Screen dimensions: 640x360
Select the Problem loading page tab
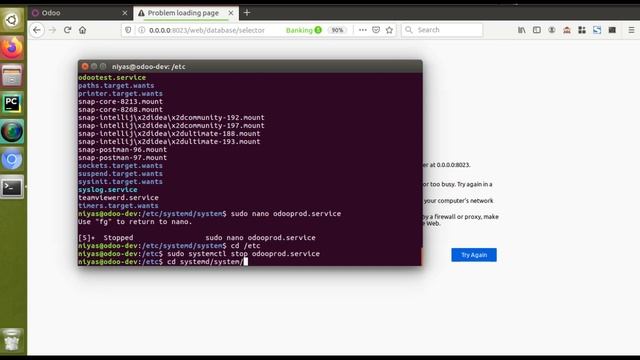click(186, 13)
